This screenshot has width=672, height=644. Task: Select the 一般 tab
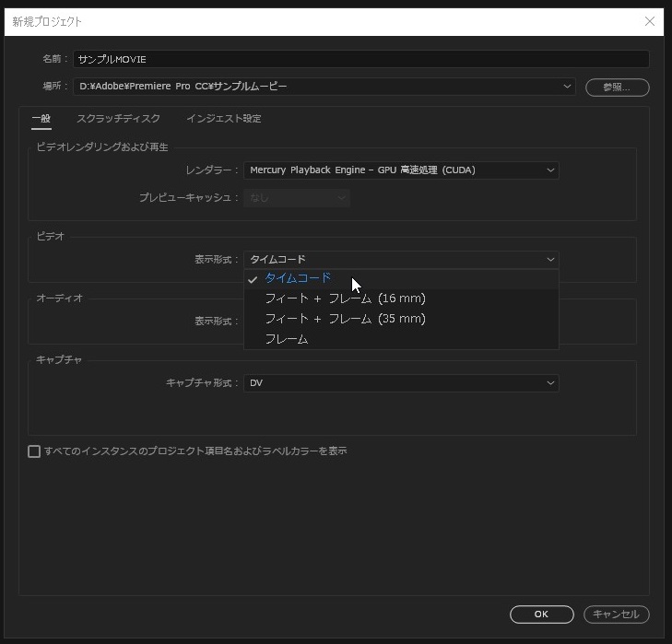(41, 119)
